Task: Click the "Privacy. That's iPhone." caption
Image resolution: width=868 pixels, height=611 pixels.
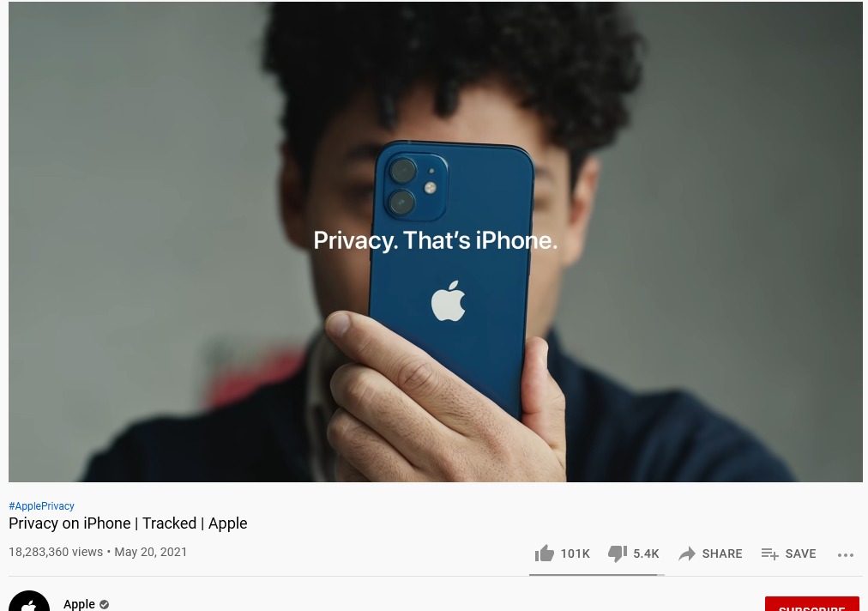Action: point(435,240)
